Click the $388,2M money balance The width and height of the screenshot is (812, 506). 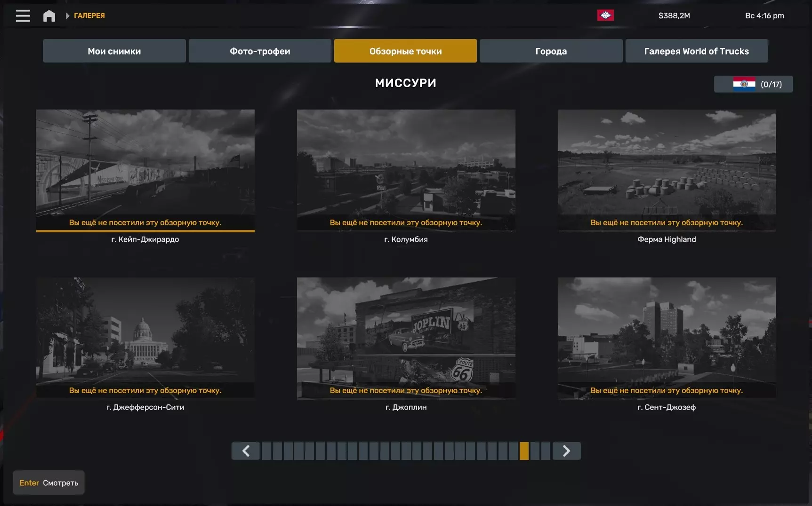pos(674,16)
